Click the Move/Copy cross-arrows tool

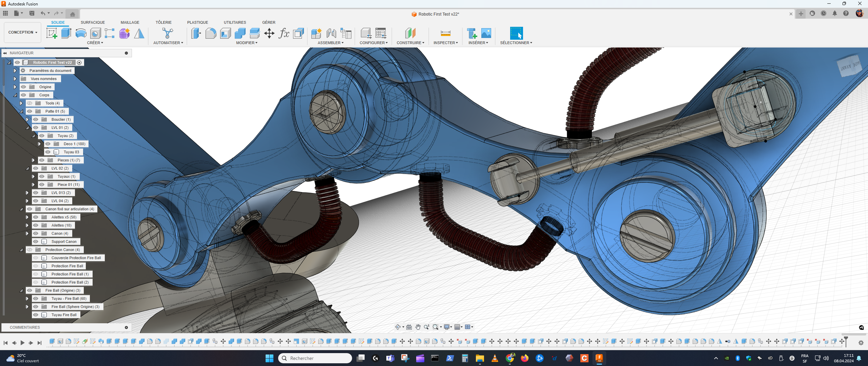269,33
